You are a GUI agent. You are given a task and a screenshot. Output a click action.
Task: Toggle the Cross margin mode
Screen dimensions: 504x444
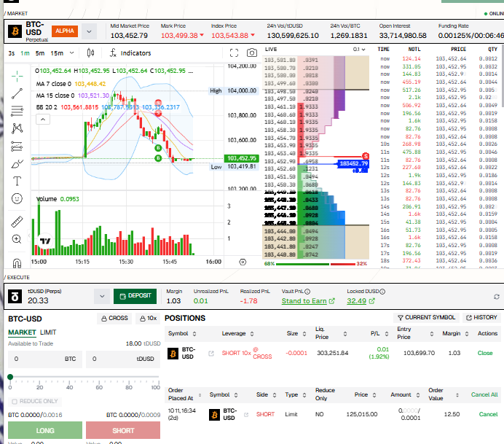pyautogui.click(x=114, y=318)
